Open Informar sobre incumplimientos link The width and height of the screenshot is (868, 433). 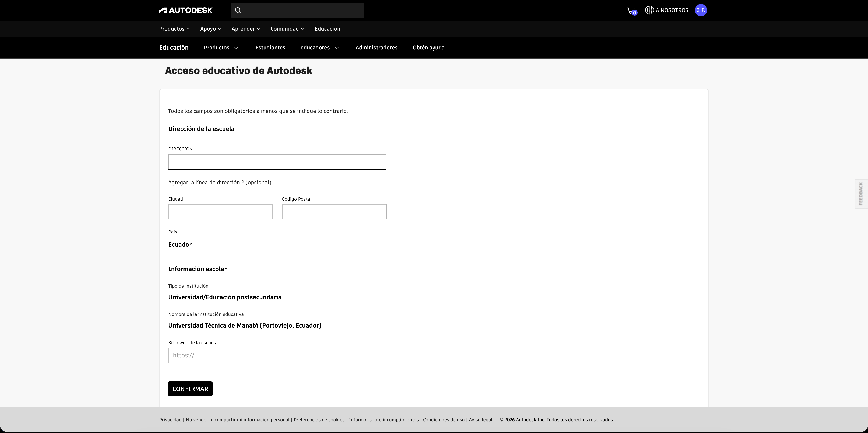[384, 420]
